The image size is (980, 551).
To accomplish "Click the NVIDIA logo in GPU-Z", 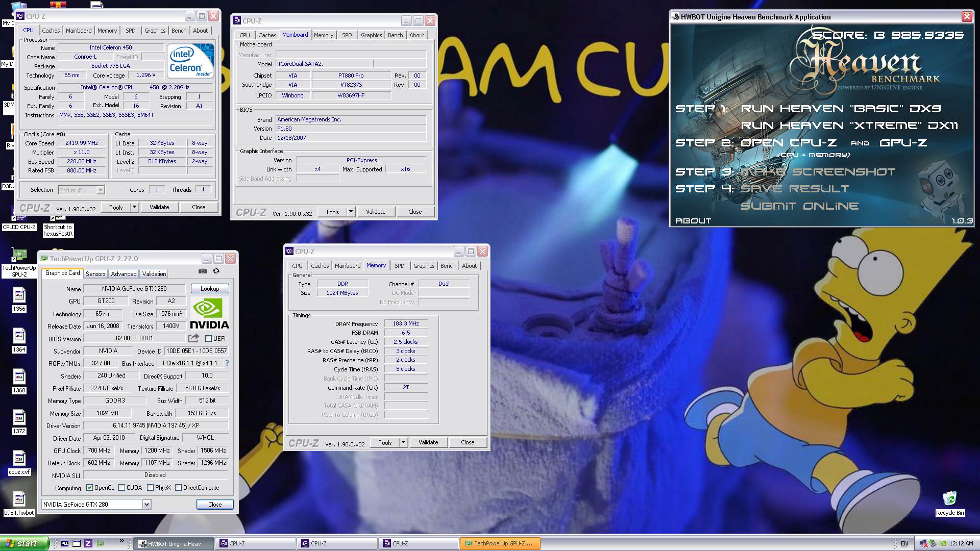I will click(x=209, y=313).
